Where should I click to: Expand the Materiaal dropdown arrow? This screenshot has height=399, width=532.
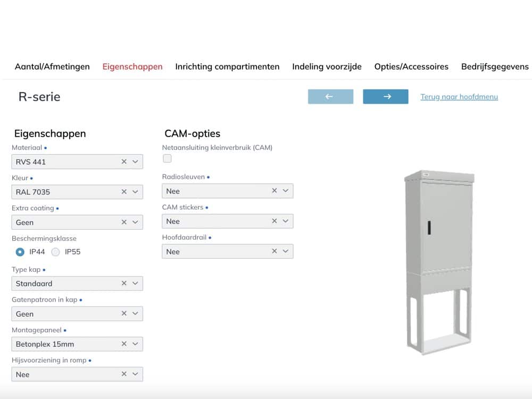tap(135, 162)
